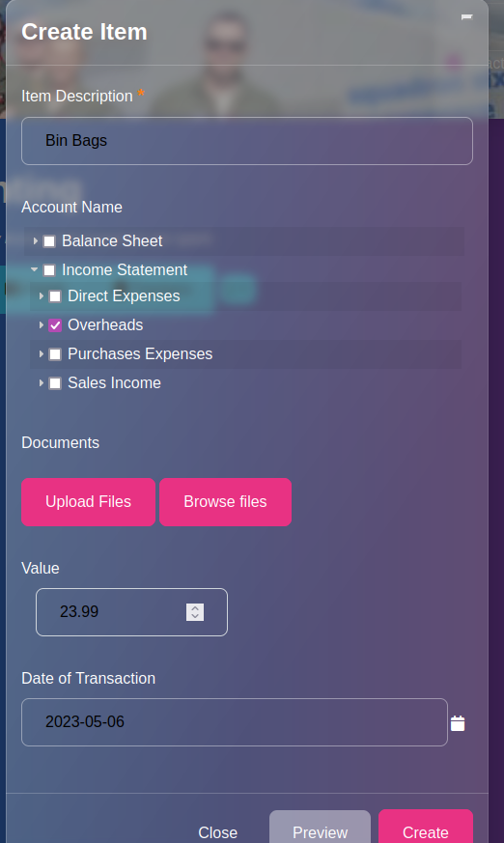Expand the Overheads node

click(x=42, y=324)
